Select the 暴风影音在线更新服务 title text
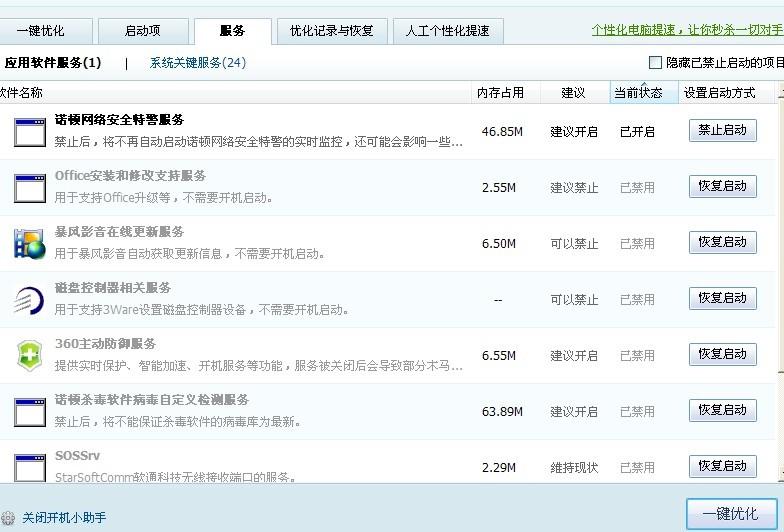Image resolution: width=784 pixels, height=532 pixels. coord(120,232)
